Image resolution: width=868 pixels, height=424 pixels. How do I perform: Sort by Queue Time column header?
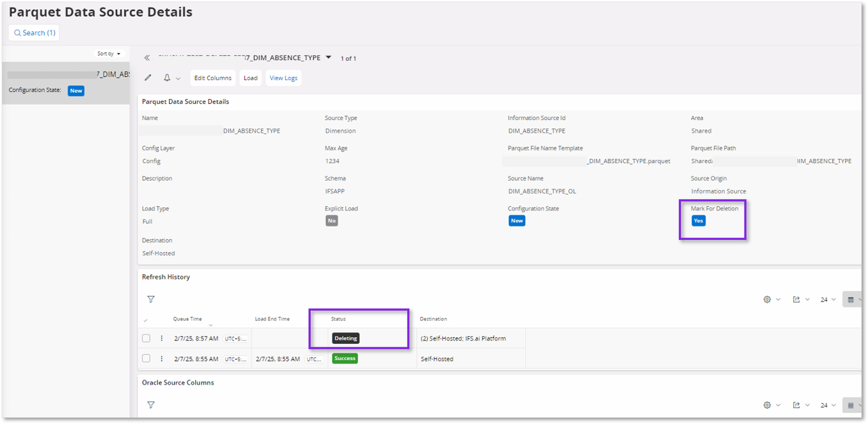coord(187,319)
